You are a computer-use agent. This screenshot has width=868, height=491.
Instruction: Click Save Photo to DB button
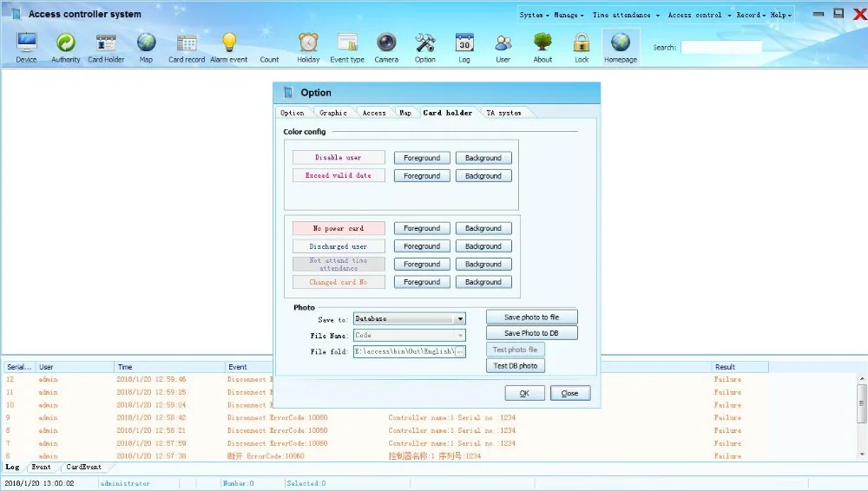pyautogui.click(x=531, y=333)
